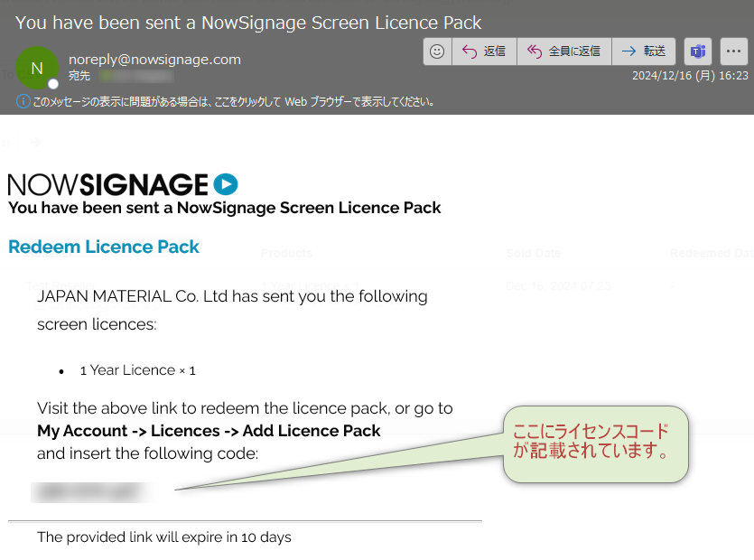Click the info icon in the message bar

coord(23,101)
